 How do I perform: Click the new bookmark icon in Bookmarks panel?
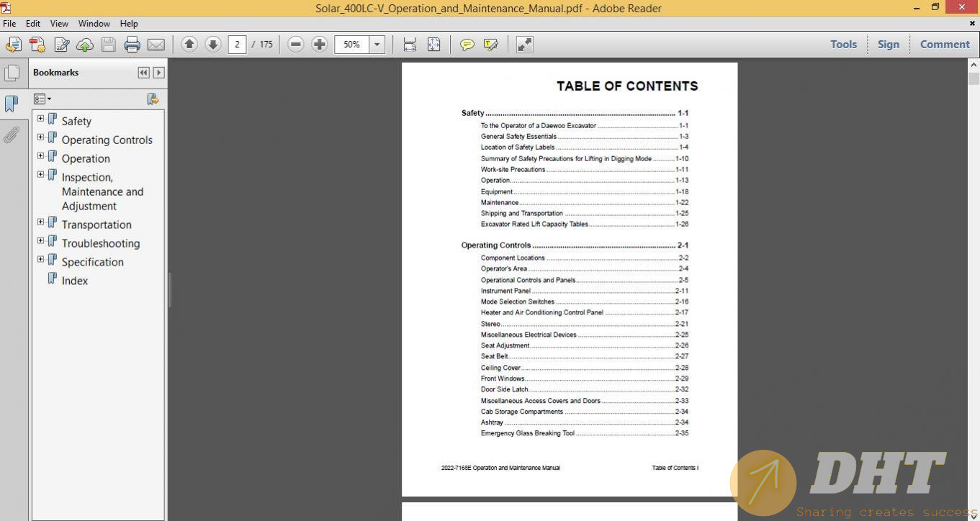pos(153,99)
